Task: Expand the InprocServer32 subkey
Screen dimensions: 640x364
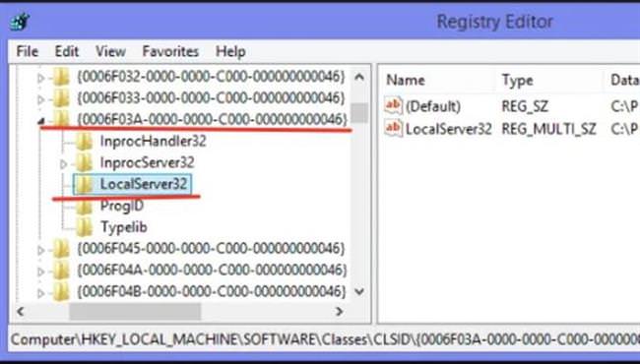Action: coord(64,164)
